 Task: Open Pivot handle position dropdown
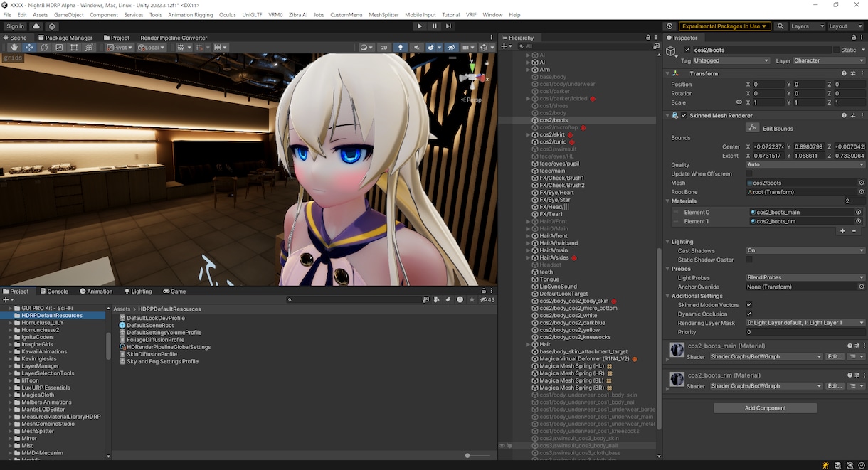click(120, 48)
